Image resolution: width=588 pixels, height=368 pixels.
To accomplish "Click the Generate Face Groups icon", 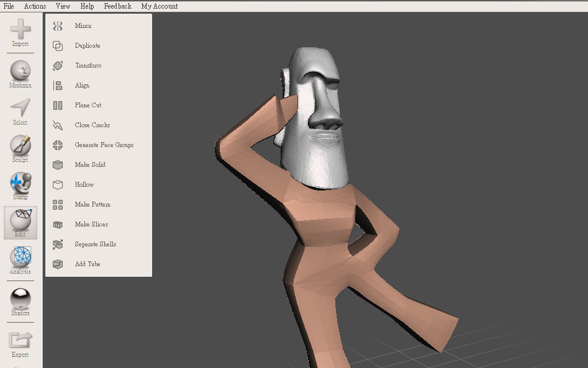I will [x=58, y=145].
